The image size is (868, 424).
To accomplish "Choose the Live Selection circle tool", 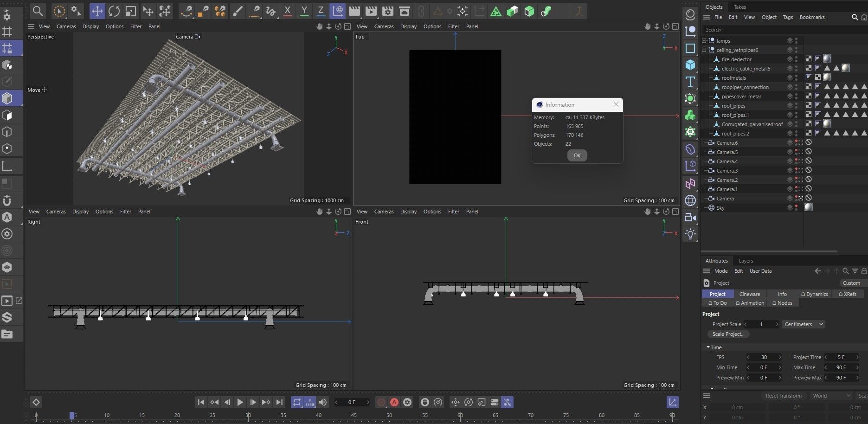I will coord(59,11).
